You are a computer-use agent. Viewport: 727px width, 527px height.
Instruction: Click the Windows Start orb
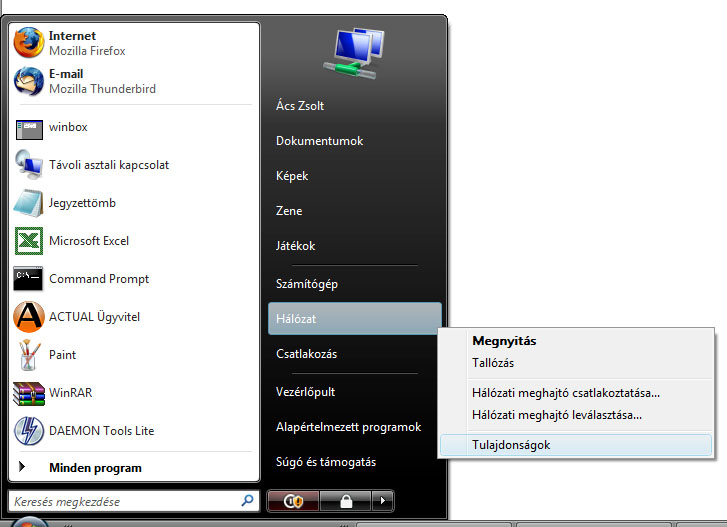pos(29,522)
